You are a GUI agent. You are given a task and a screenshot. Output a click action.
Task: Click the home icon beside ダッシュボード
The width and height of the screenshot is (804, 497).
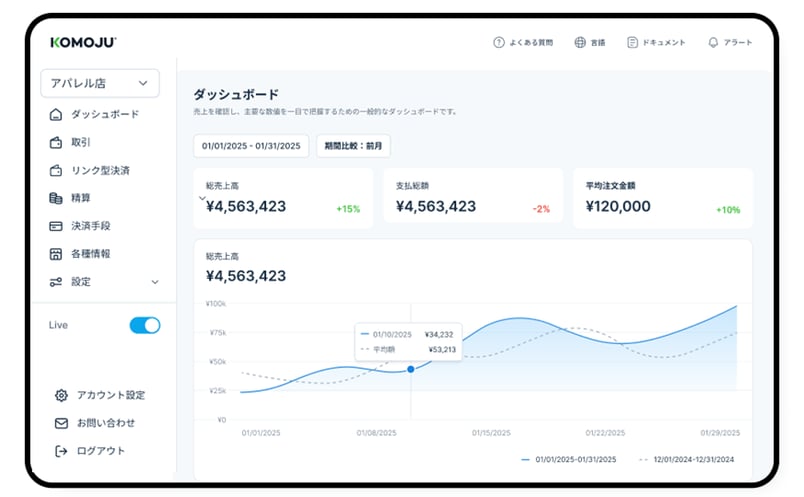pos(55,114)
